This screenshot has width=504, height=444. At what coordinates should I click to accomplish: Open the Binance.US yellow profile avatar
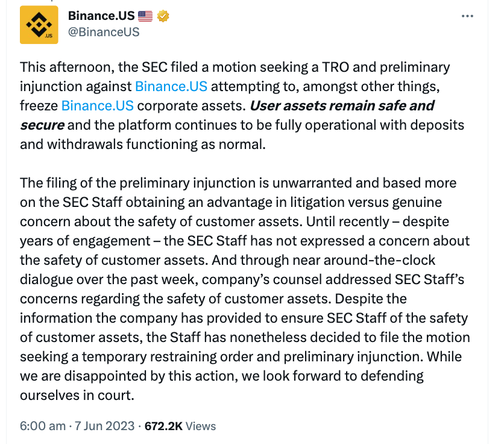coord(39,25)
